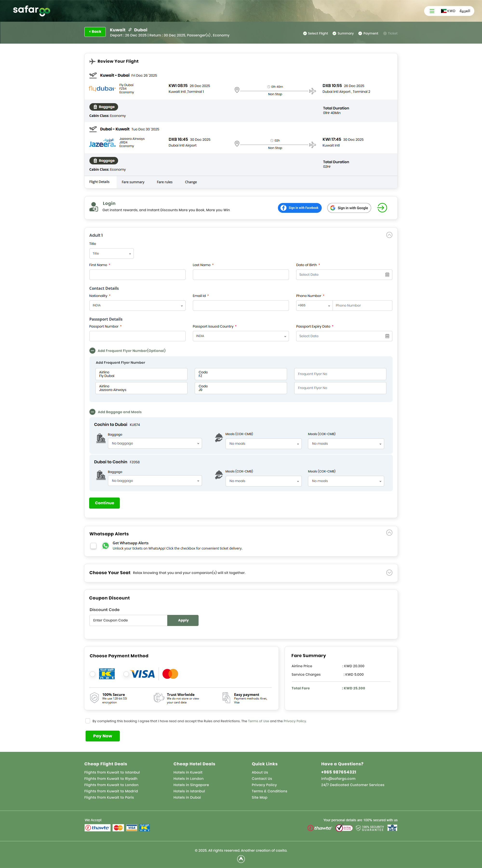Viewport: 482px width, 868px height.
Task: Click the Passport Expiry Date calendar icon
Action: [x=387, y=336]
